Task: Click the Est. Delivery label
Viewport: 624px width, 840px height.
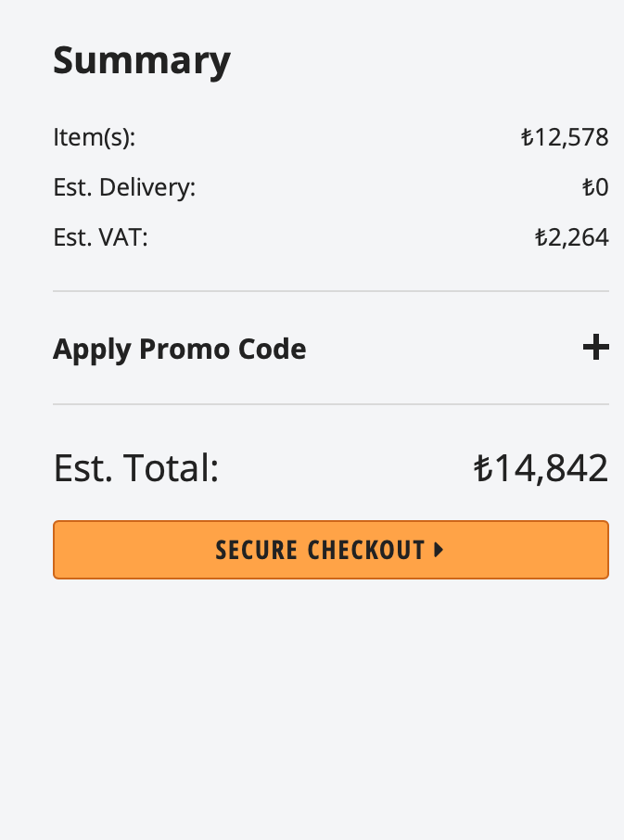Action: [x=124, y=188]
